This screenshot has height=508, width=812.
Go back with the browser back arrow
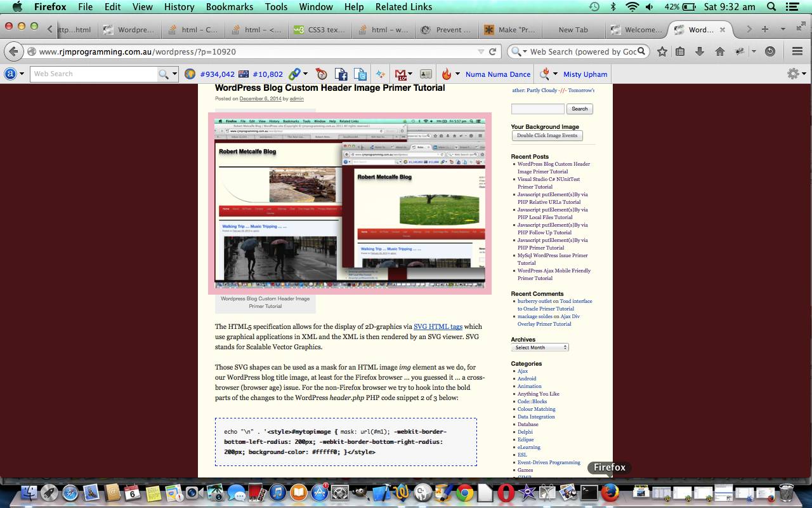pos(13,51)
